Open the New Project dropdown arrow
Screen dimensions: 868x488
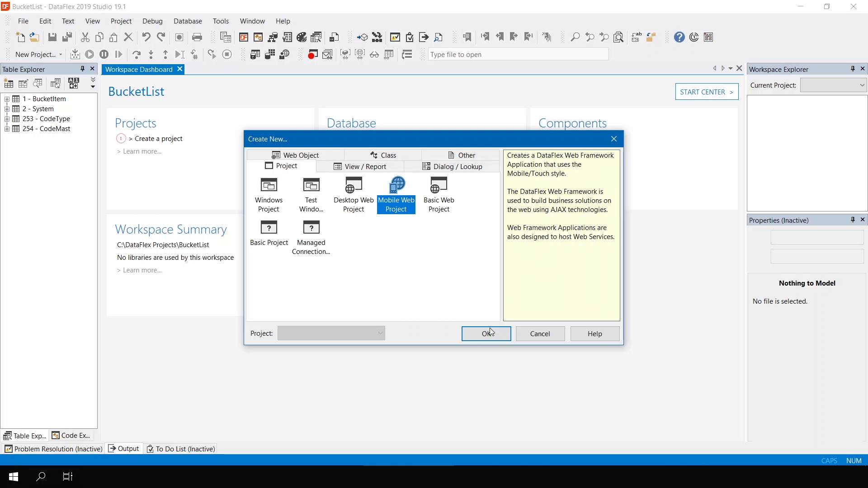click(61, 55)
